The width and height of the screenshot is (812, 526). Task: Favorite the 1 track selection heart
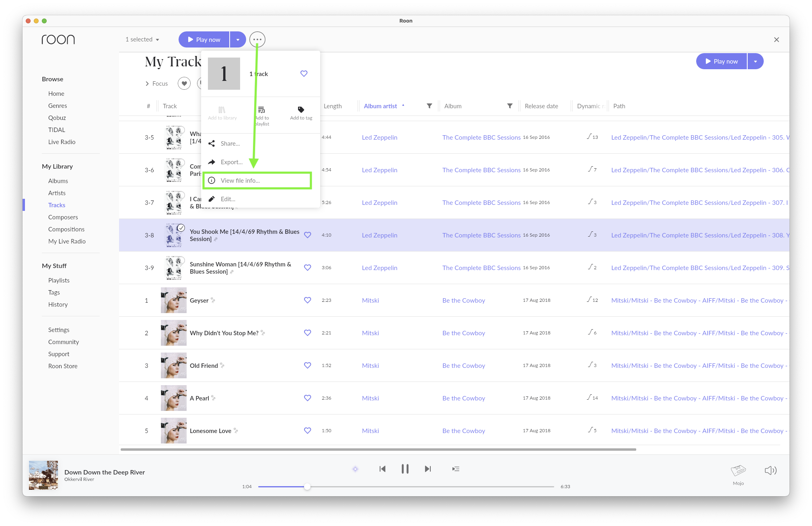coord(304,73)
